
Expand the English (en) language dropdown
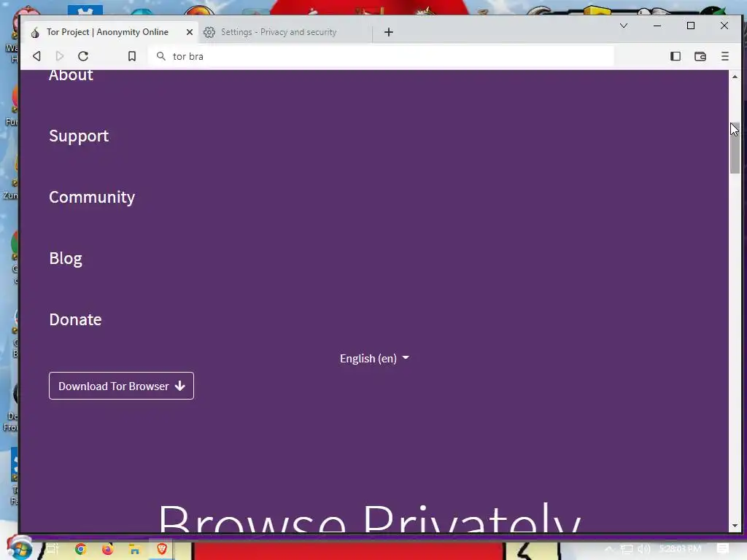pyautogui.click(x=374, y=358)
